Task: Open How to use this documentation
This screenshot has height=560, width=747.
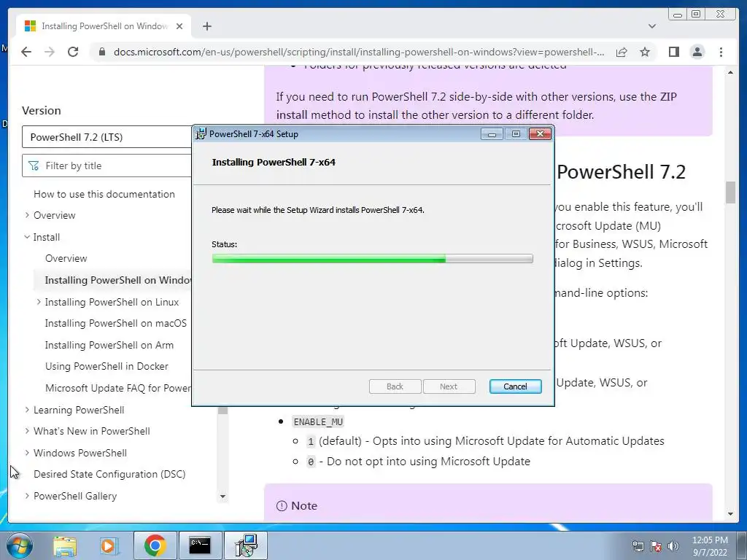Action: [x=104, y=194]
